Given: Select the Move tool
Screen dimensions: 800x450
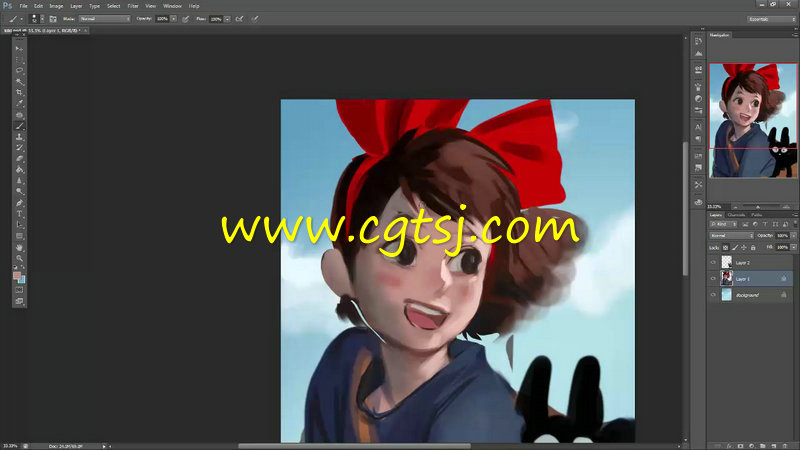Looking at the screenshot, I should pyautogui.click(x=19, y=49).
